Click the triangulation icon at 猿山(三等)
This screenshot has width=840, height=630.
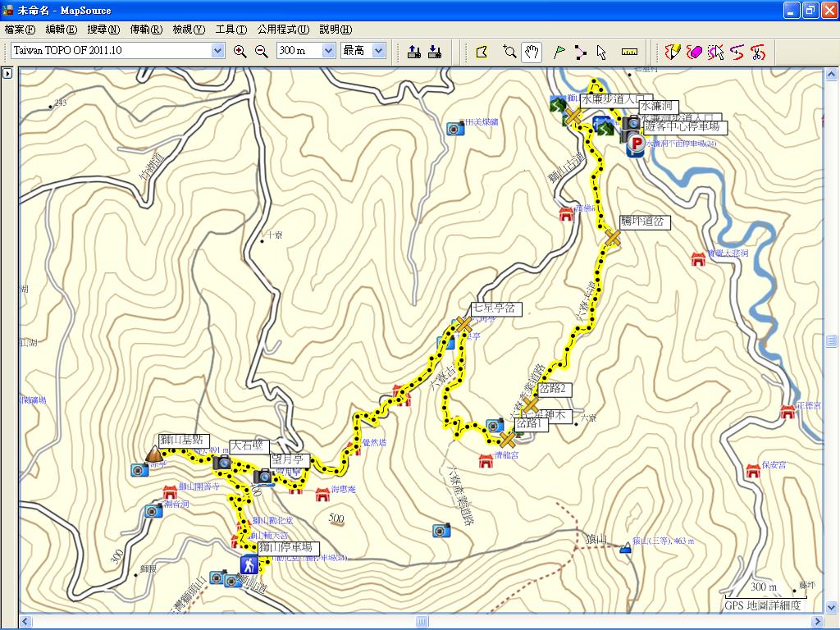pyautogui.click(x=625, y=547)
